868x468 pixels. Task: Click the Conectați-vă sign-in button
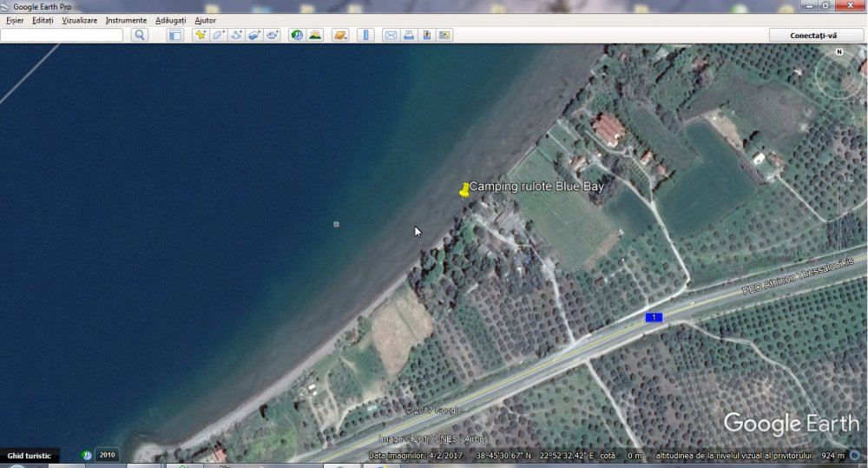coord(813,36)
